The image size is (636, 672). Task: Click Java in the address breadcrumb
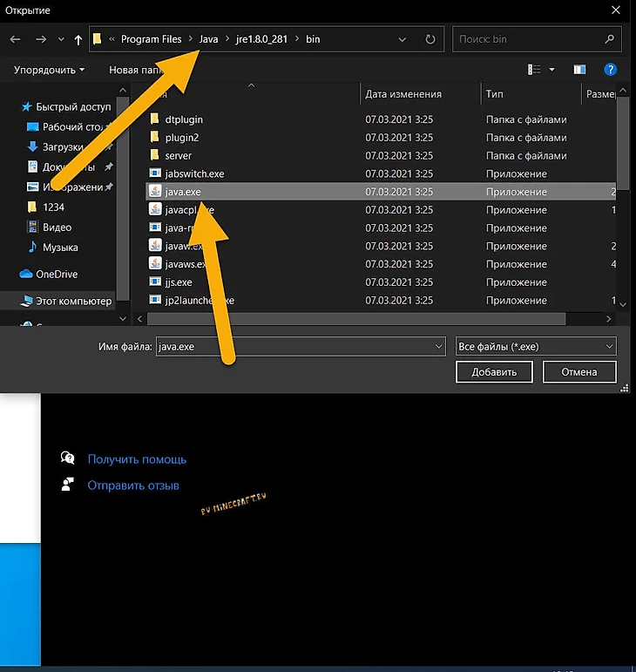208,39
